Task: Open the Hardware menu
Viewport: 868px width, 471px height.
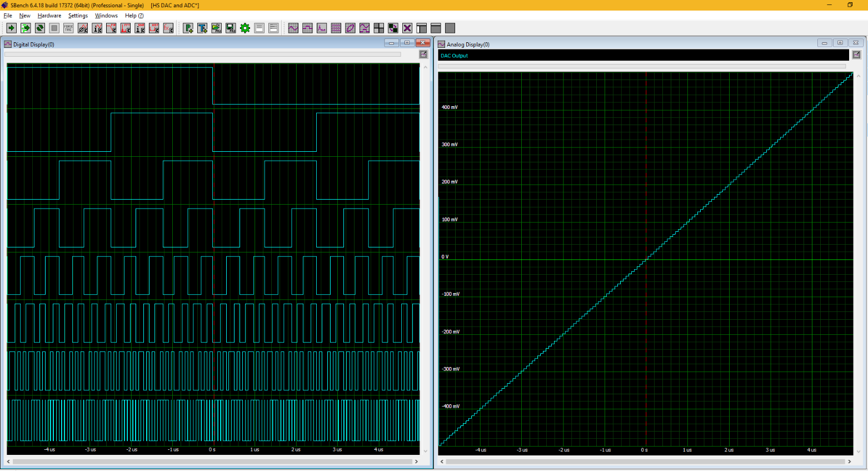Action: pyautogui.click(x=49, y=16)
